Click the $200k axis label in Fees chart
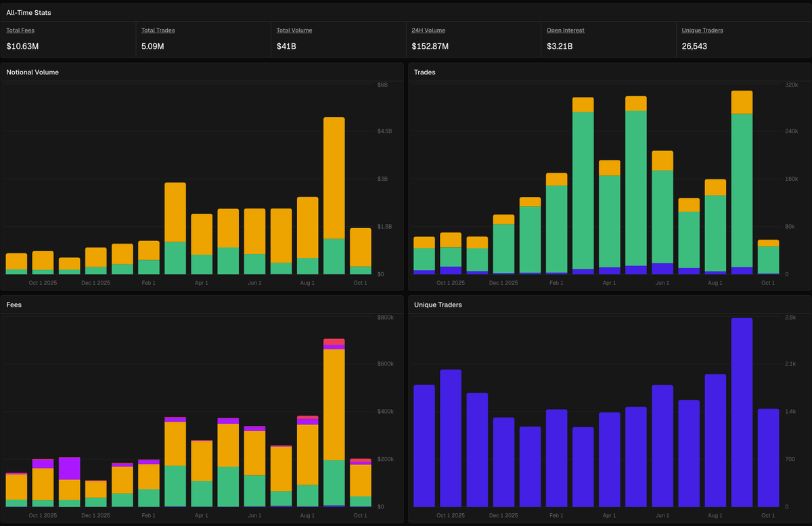This screenshot has width=812, height=526. 385,459
